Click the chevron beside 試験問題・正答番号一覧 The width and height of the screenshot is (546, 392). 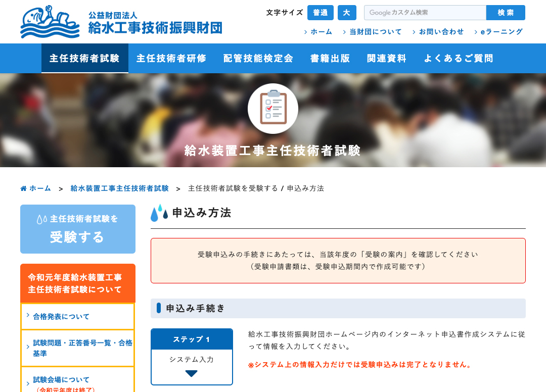28,347
